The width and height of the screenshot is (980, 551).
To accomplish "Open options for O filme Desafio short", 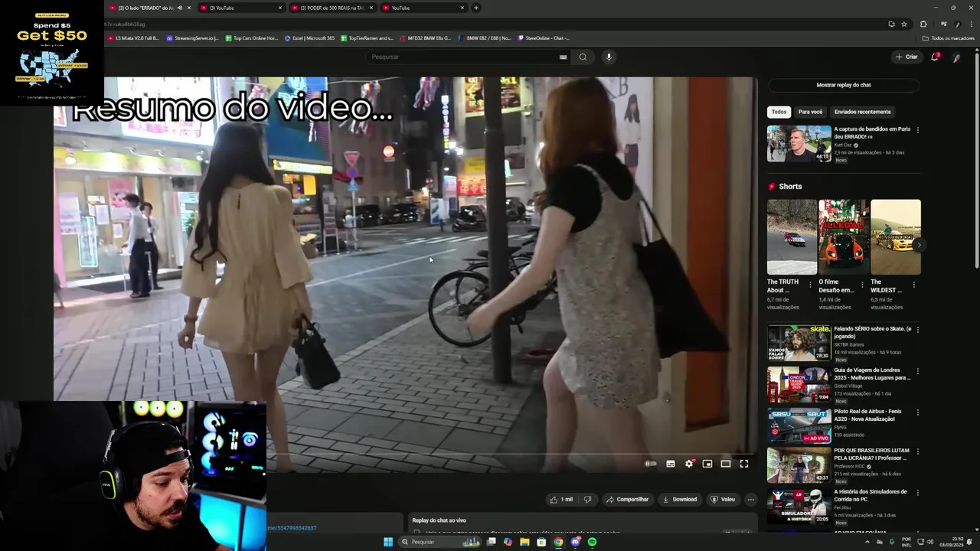I will click(x=861, y=285).
